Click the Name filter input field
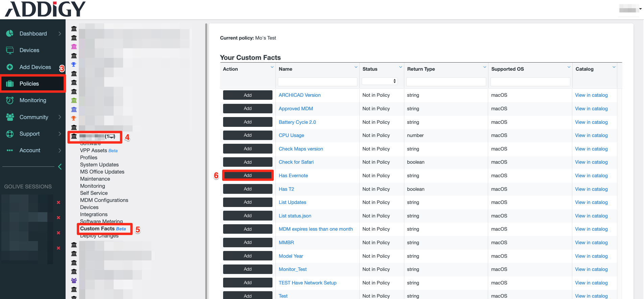Image resolution: width=644 pixels, height=299 pixels. [317, 82]
